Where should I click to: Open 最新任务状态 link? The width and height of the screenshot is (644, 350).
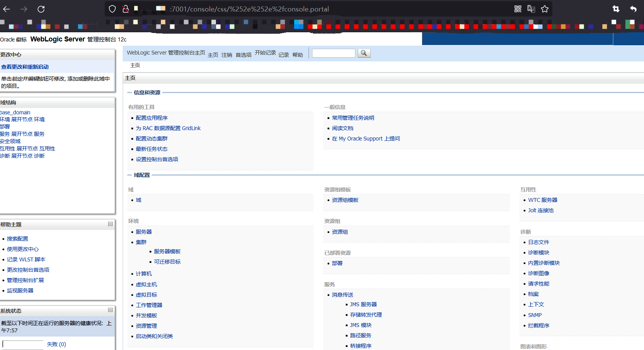(151, 149)
